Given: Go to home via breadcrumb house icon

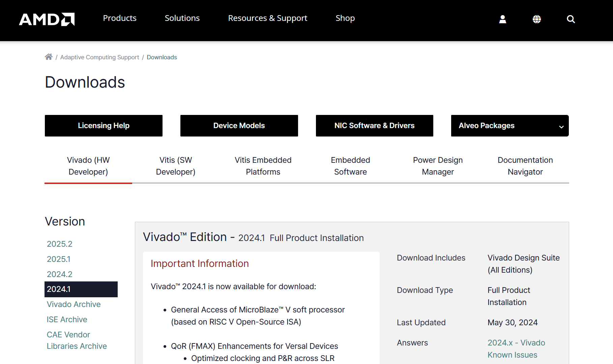Looking at the screenshot, I should (x=49, y=57).
